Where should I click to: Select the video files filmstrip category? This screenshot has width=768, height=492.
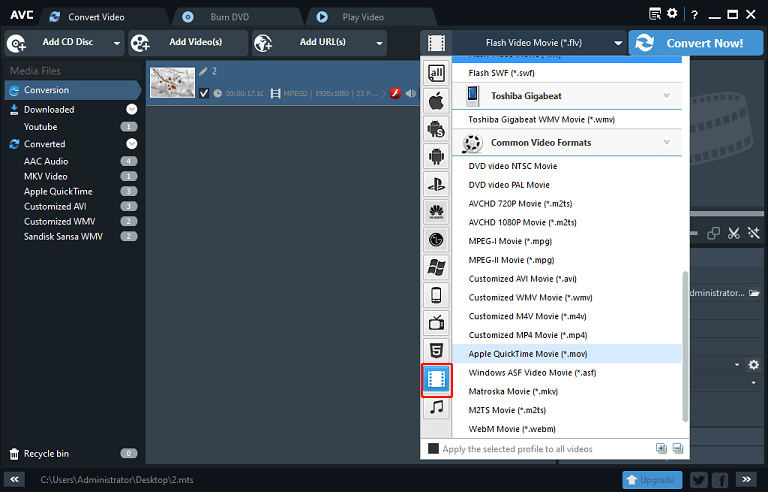436,379
